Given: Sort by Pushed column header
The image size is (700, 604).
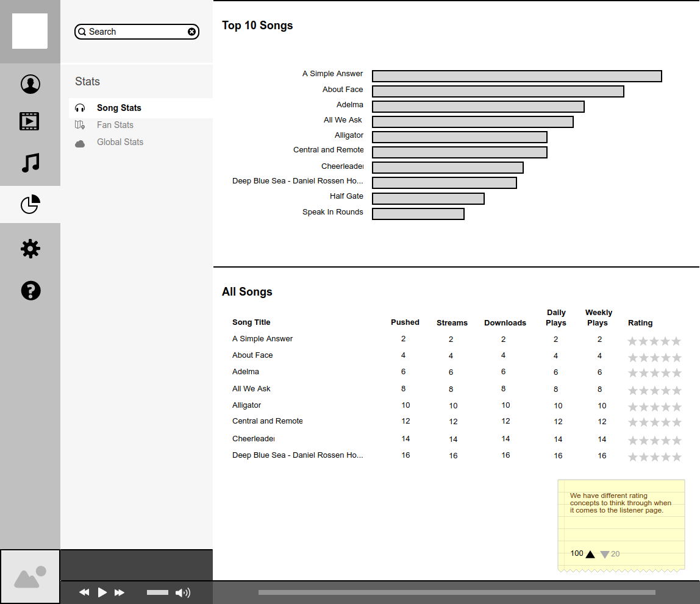Looking at the screenshot, I should (405, 322).
